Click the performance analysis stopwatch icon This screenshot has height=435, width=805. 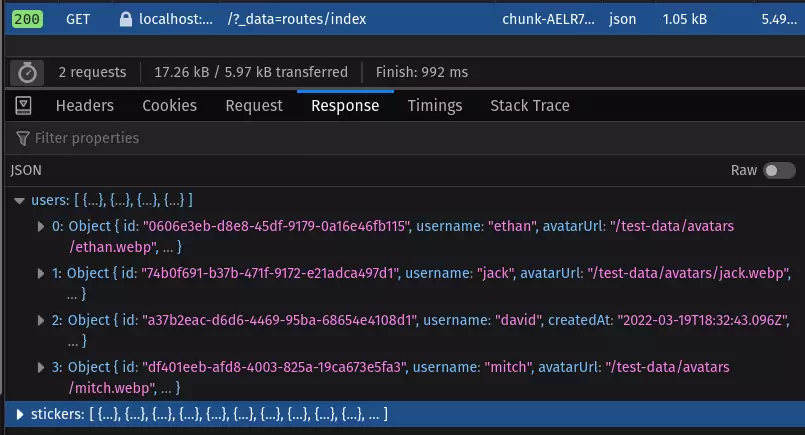27,72
